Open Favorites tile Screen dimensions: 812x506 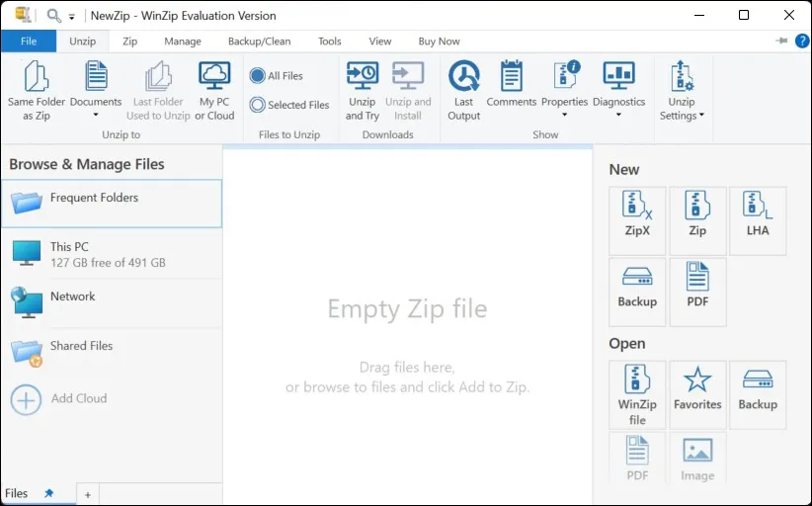(x=697, y=395)
